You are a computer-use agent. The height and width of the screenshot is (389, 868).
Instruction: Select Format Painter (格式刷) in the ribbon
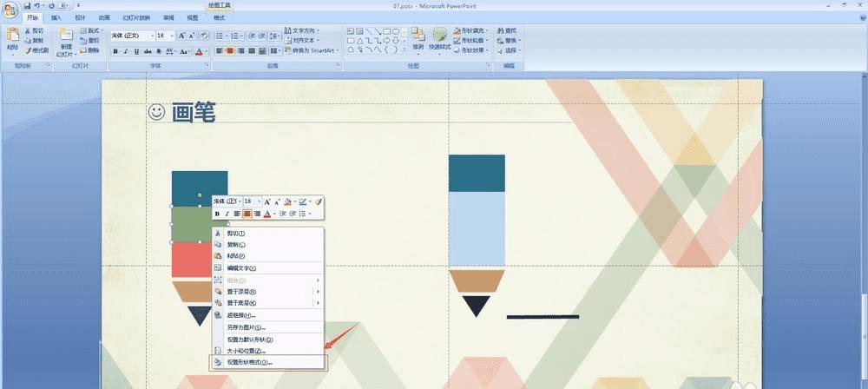point(36,50)
